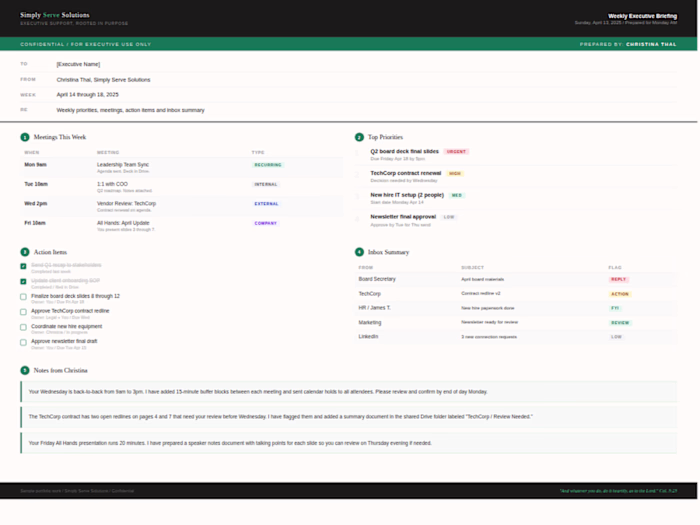This screenshot has width=700, height=525.
Task: Check the 'Approve TechCorp contract redline' checkbox
Action: point(23,312)
